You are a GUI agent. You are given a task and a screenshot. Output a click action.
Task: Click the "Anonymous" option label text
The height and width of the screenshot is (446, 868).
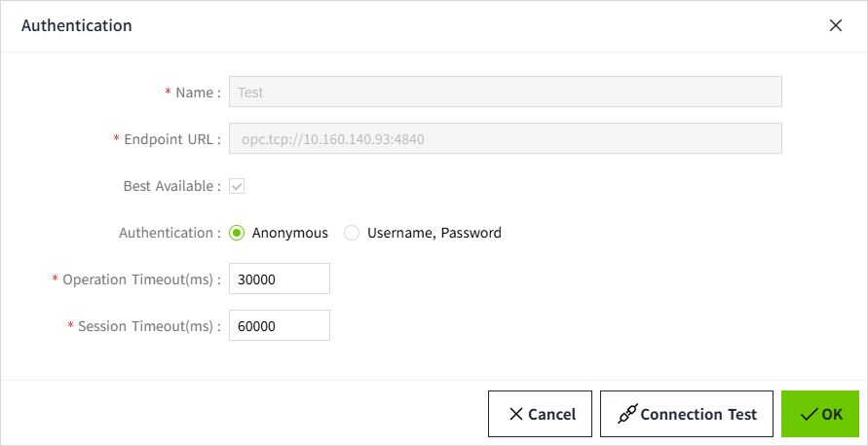pos(289,233)
